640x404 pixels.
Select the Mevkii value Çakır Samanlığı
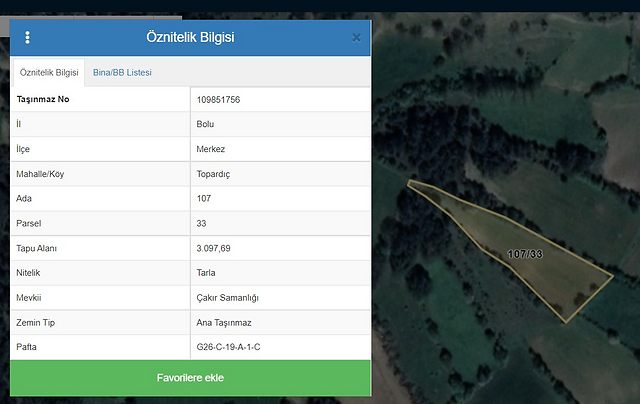228,297
